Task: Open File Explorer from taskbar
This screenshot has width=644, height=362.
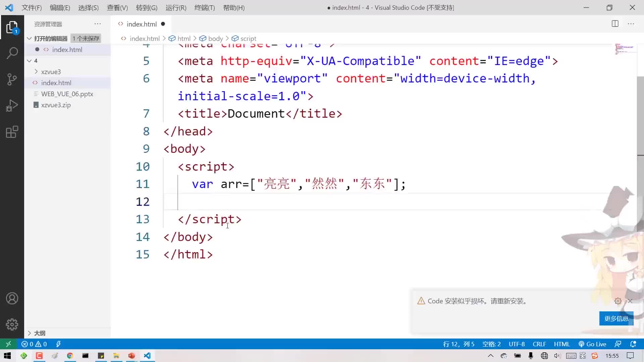Action: [116, 356]
